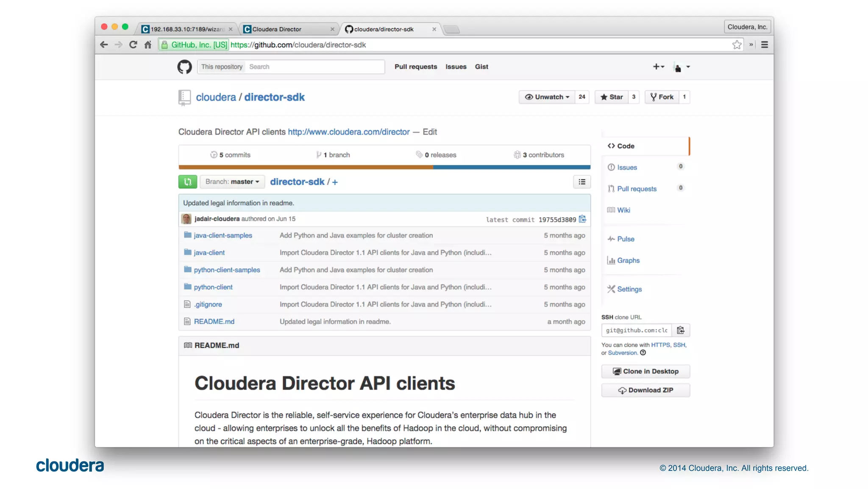Viewport: 868px width, 489px height.
Task: Switch clone URL to HTTPS
Action: pyautogui.click(x=660, y=345)
